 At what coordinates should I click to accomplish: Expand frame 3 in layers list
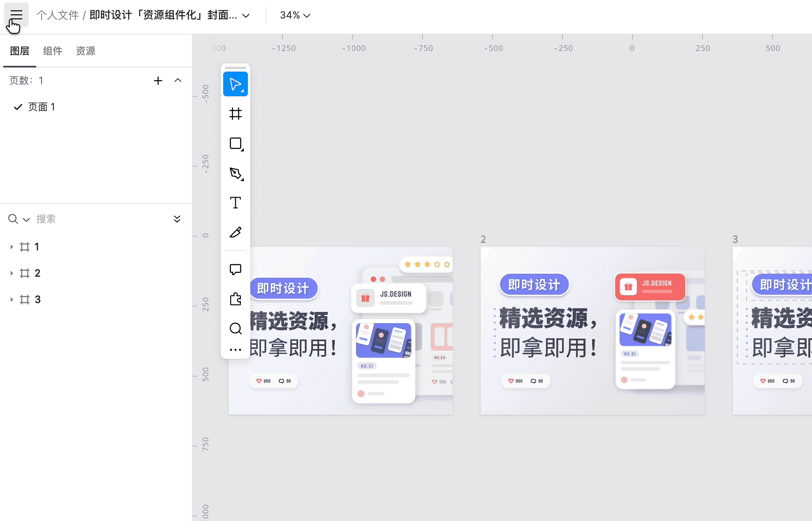[12, 299]
